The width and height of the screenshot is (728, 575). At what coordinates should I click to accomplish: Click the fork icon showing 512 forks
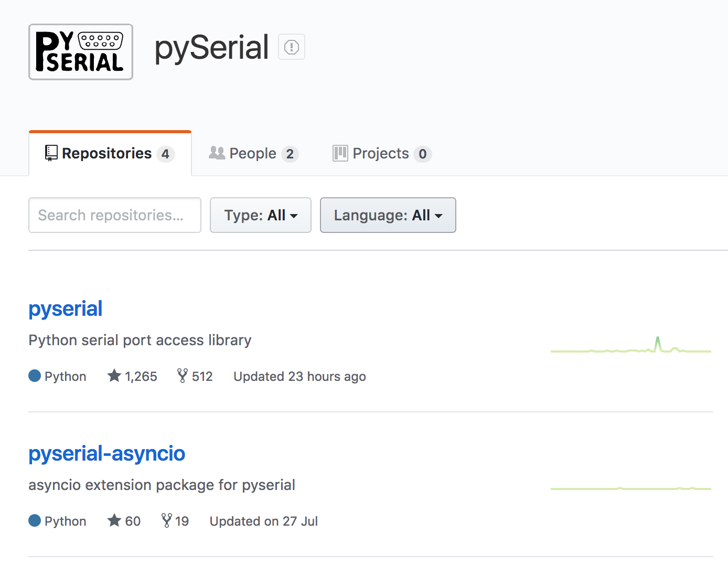coord(182,376)
